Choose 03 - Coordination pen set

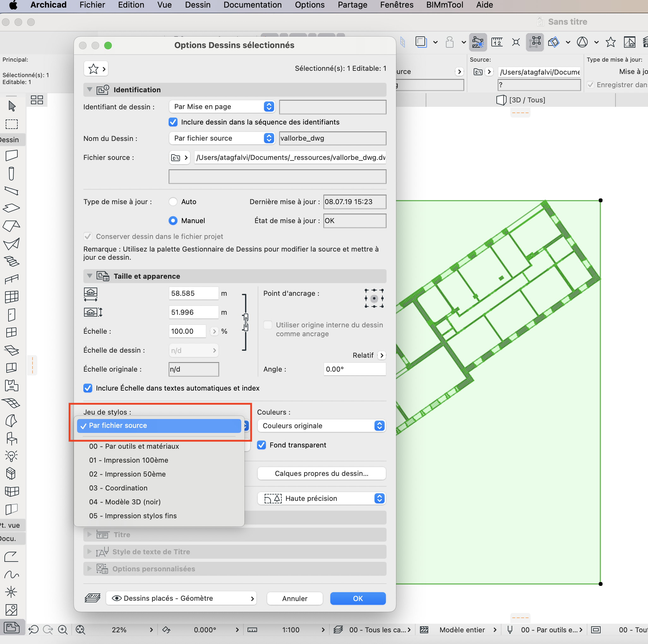(118, 488)
